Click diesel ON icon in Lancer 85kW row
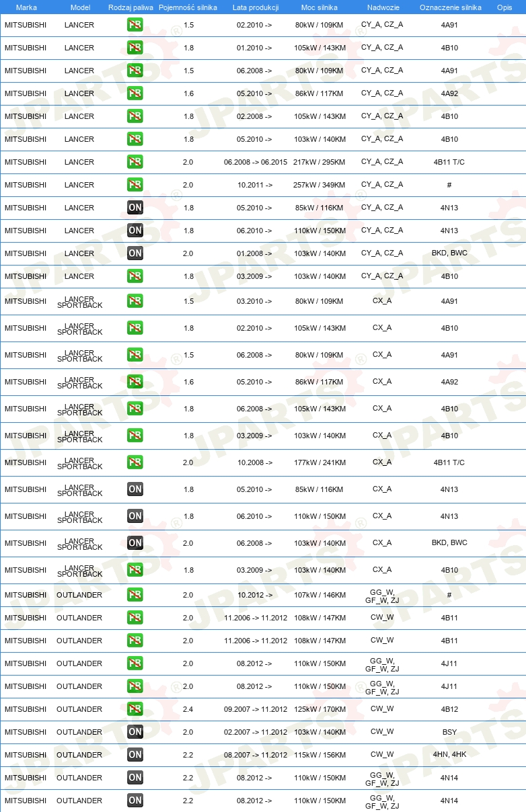The image size is (526, 812). click(x=135, y=208)
